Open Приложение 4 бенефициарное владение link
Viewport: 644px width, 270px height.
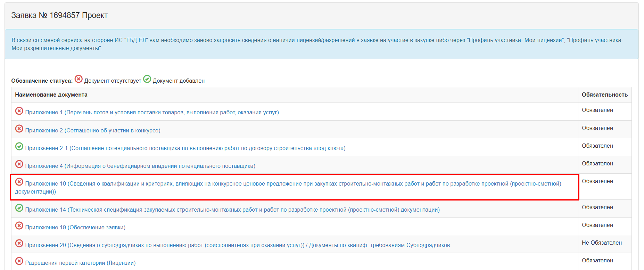140,166
